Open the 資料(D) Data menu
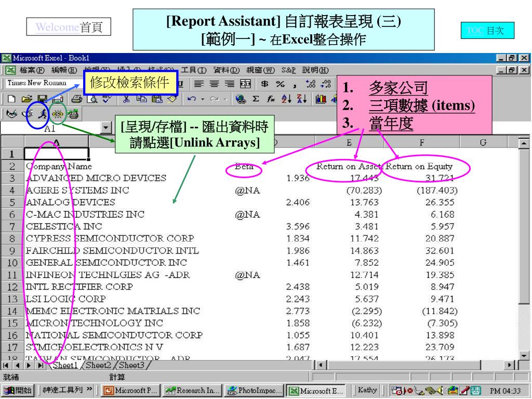532x399 pixels. point(227,70)
